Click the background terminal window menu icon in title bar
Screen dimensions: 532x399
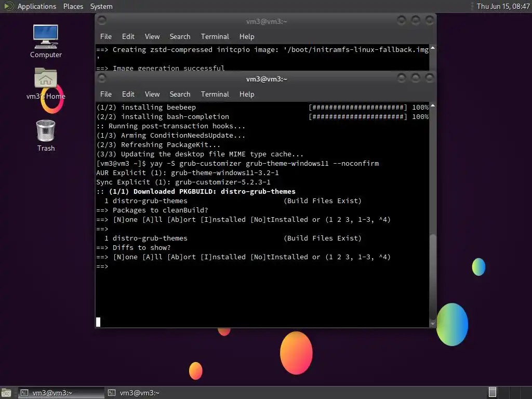[x=102, y=21]
